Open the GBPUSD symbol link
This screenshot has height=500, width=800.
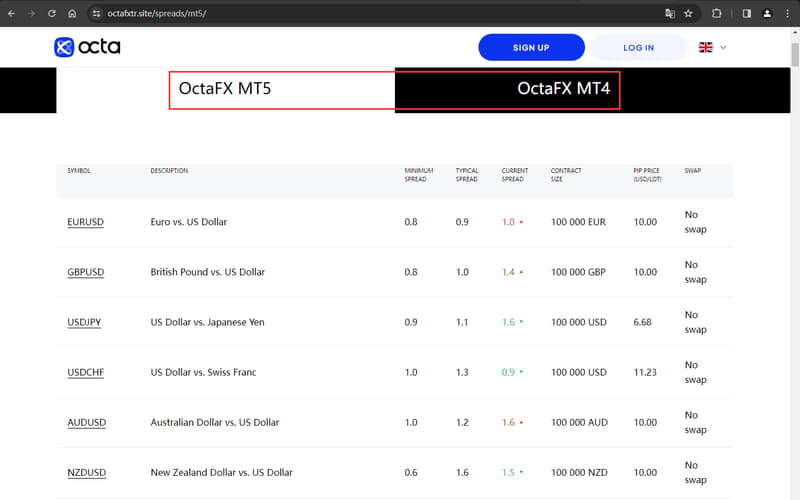tap(86, 272)
